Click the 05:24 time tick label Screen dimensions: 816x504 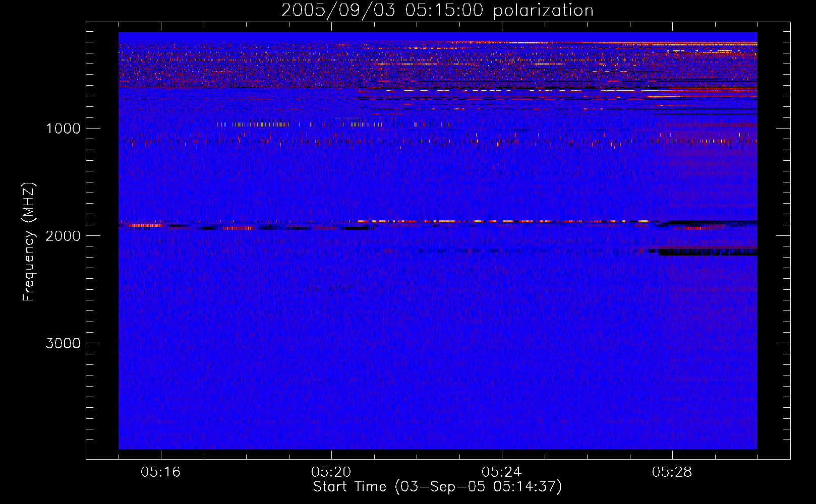tap(502, 472)
